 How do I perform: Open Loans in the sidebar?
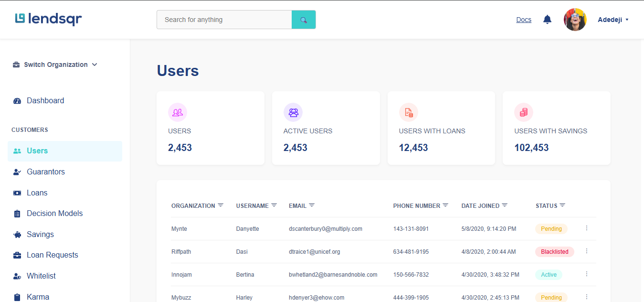(x=37, y=193)
